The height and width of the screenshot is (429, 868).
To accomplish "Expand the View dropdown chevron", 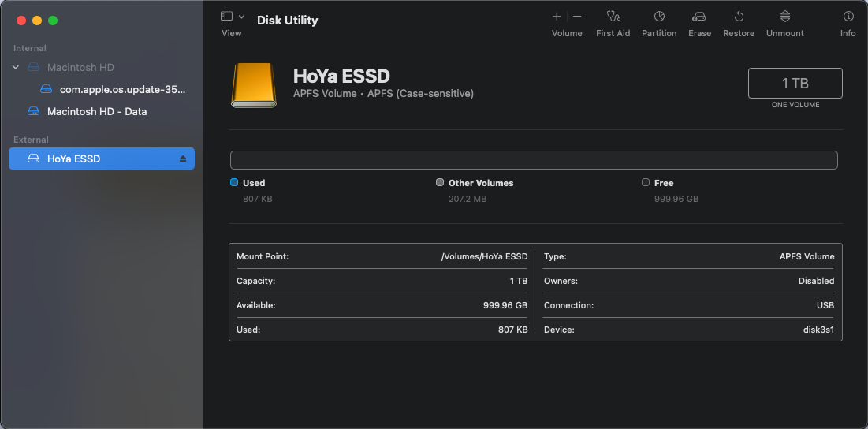I will 242,17.
